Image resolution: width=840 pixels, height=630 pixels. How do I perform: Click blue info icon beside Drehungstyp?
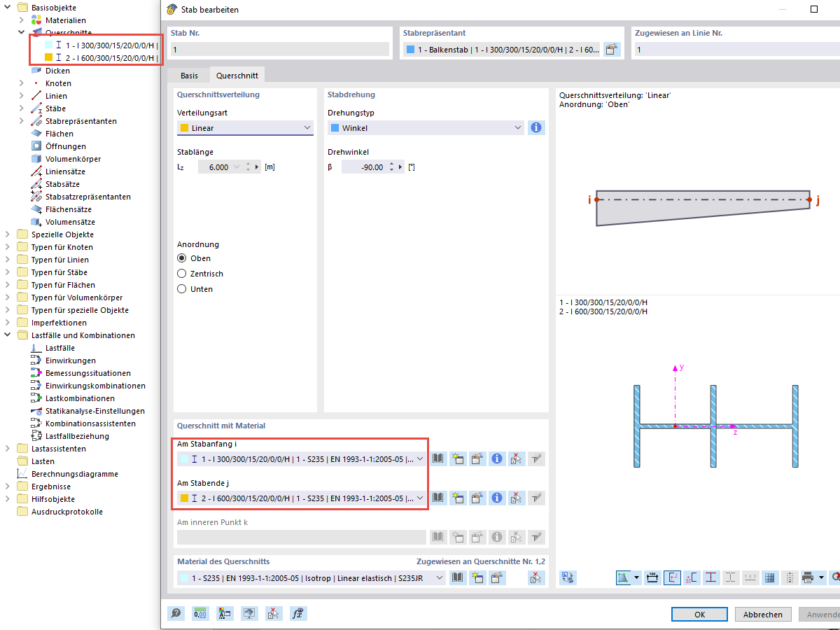(536, 128)
